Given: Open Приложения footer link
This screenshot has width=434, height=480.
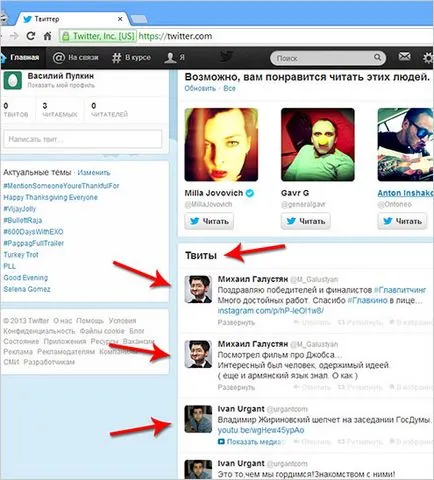Looking at the screenshot, I should click(x=65, y=341).
